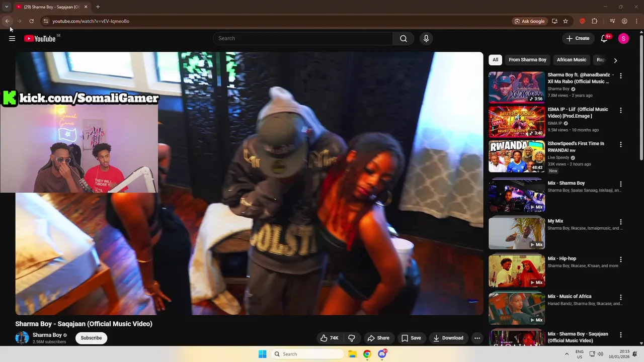The width and height of the screenshot is (644, 362).
Task: Open the Extensions puzzle icon
Action: (595, 21)
